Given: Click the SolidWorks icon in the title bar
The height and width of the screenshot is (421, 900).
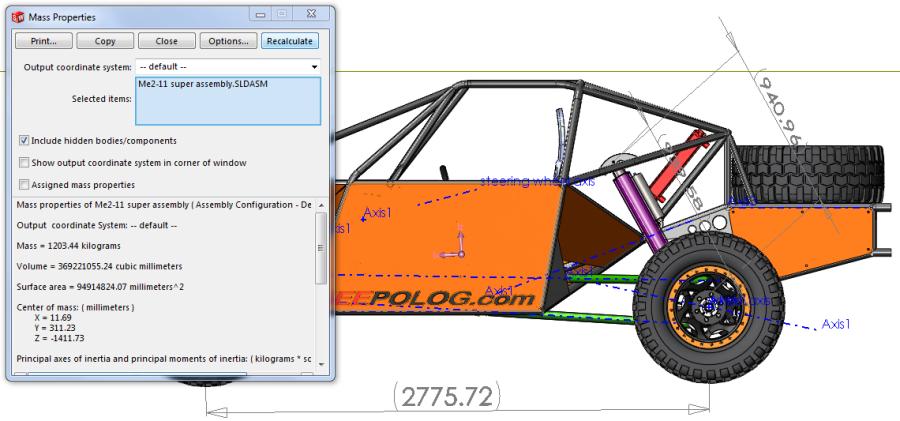Looking at the screenshot, I should (18, 16).
